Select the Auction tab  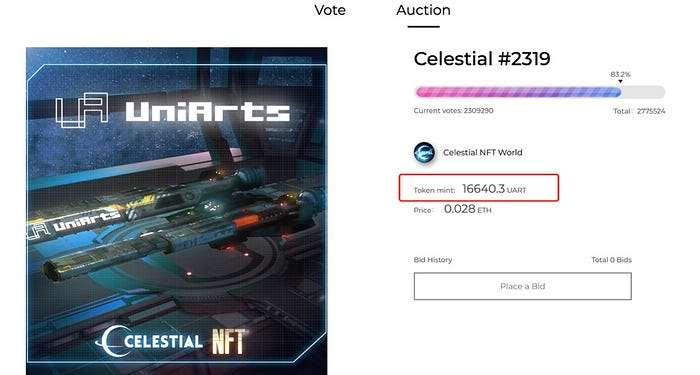click(423, 10)
